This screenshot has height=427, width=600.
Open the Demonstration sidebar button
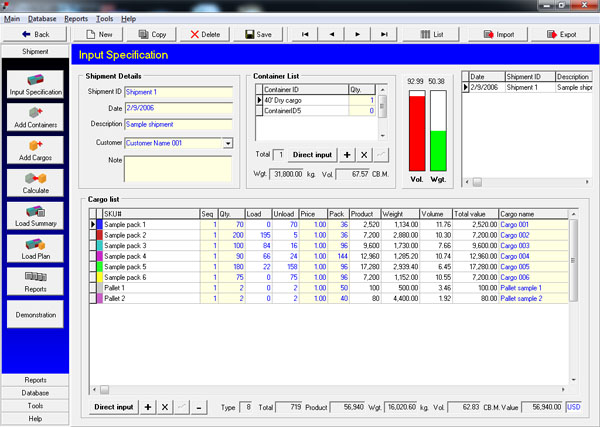pyautogui.click(x=35, y=315)
